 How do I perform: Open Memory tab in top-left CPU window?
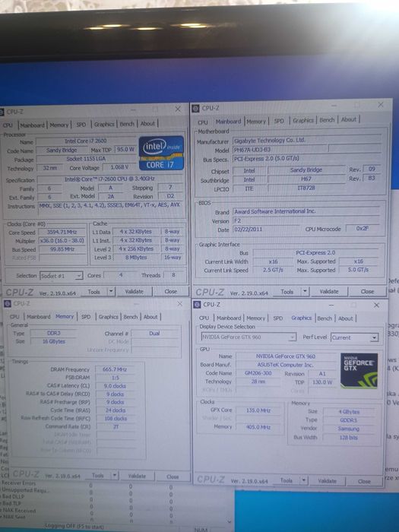point(59,125)
